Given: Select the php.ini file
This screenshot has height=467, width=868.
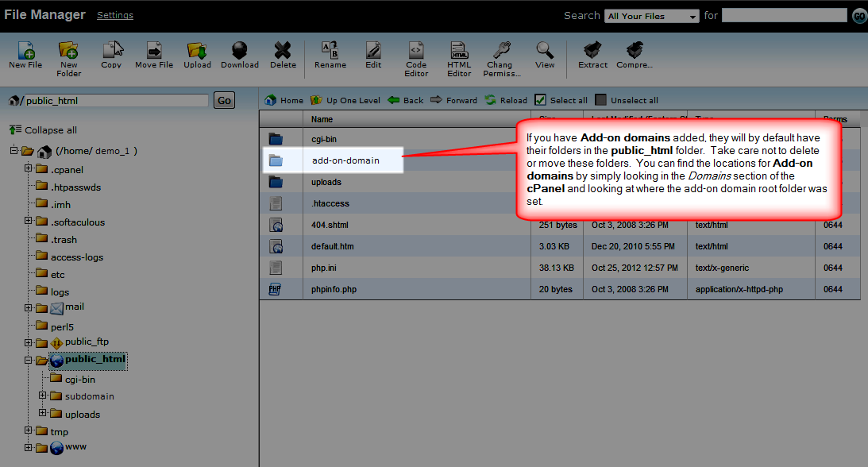Looking at the screenshot, I should (560, 268).
